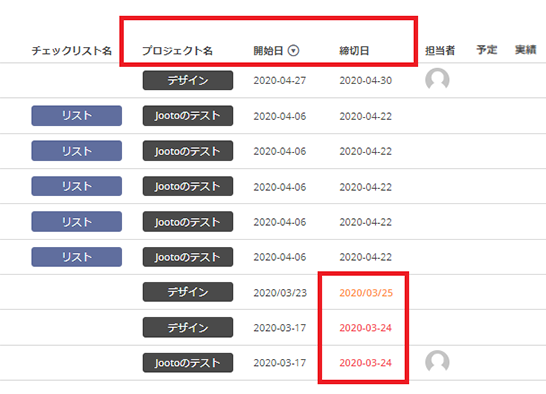Click the 実績 column header
The height and width of the screenshot is (394, 546).
click(525, 50)
